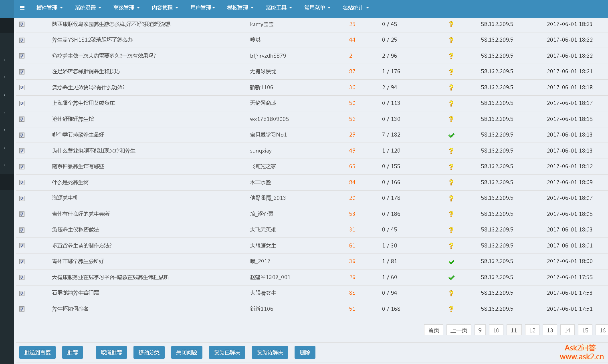Viewport: 608px width, 364px height.
Task: Click the pending status icon for 石屏龙韵养生谷门票
Action: click(x=451, y=294)
